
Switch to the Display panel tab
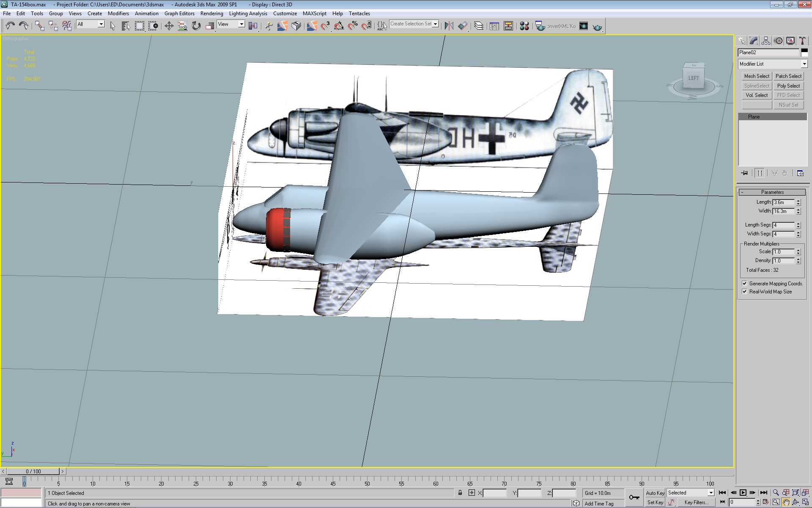coord(790,41)
